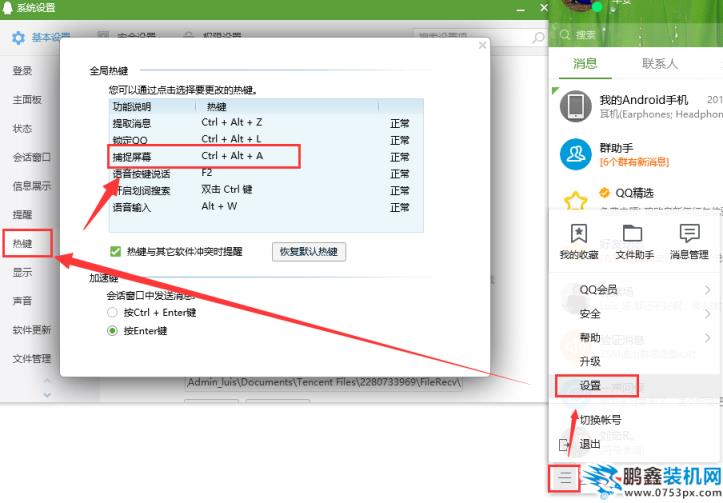Click the QQ panel search box

pyautogui.click(x=635, y=35)
